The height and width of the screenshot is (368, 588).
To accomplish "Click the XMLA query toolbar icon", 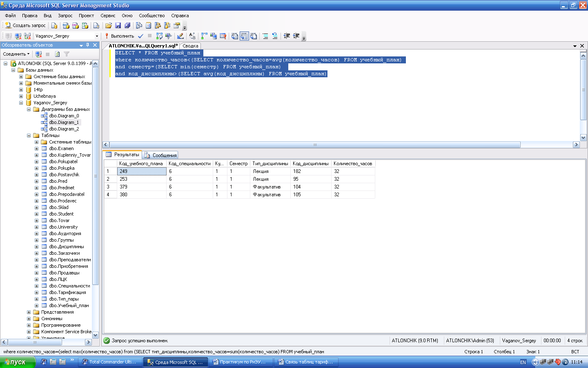I will click(85, 25).
